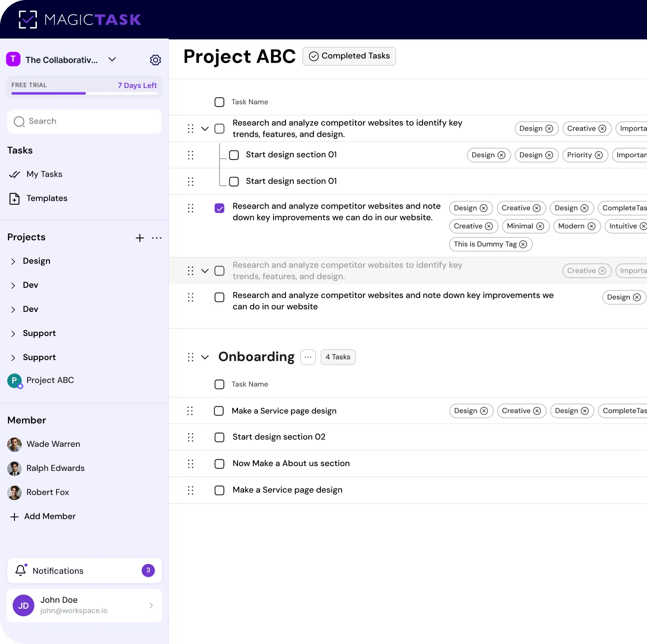647x644 pixels.
Task: Open Onboarding section options ellipsis
Action: click(308, 357)
